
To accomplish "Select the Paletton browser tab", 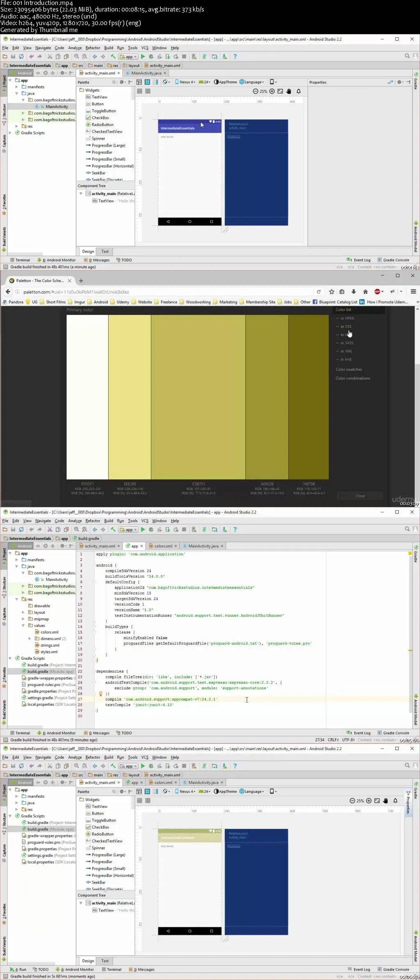I will (39, 281).
